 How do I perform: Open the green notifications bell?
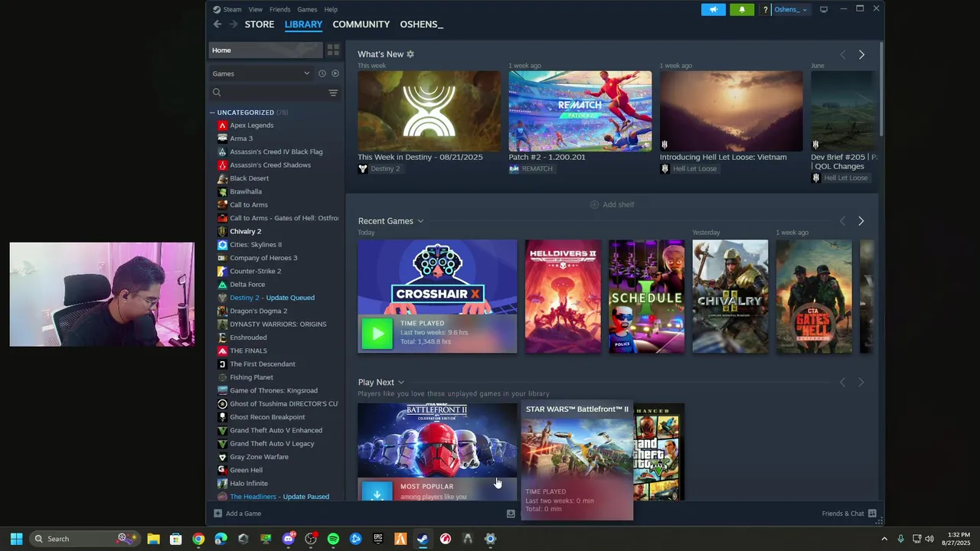click(x=741, y=9)
